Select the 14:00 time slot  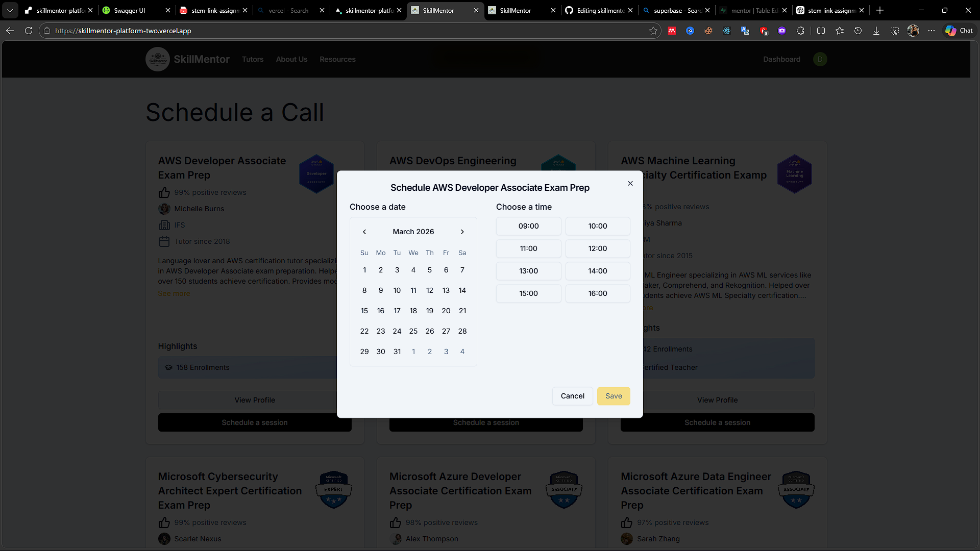pos(597,271)
